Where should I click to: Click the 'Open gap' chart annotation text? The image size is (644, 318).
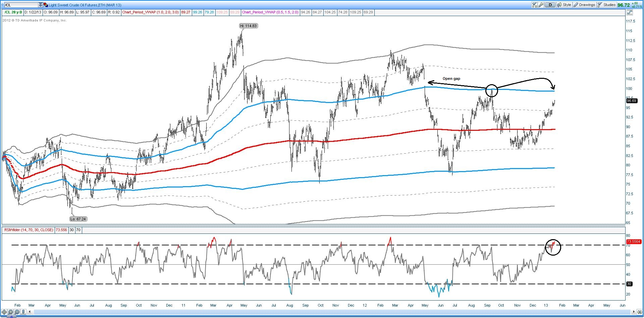pos(451,78)
